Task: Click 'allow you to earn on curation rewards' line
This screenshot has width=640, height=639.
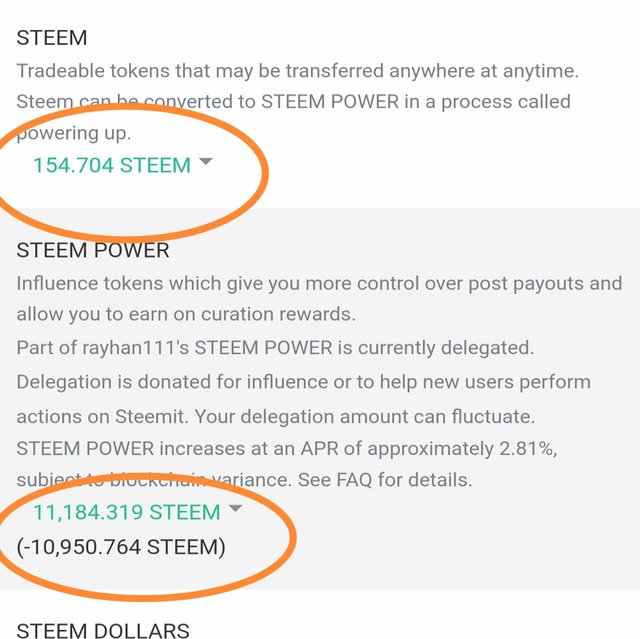Action: (186, 315)
